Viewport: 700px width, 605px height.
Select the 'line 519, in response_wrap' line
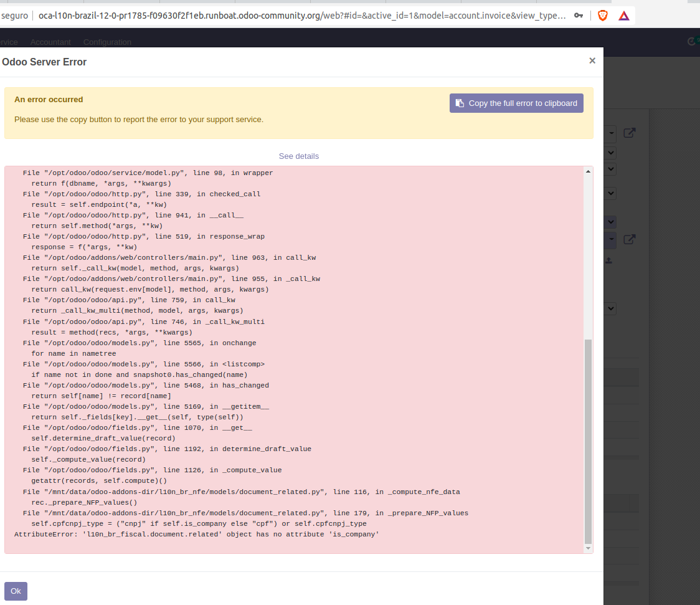144,237
